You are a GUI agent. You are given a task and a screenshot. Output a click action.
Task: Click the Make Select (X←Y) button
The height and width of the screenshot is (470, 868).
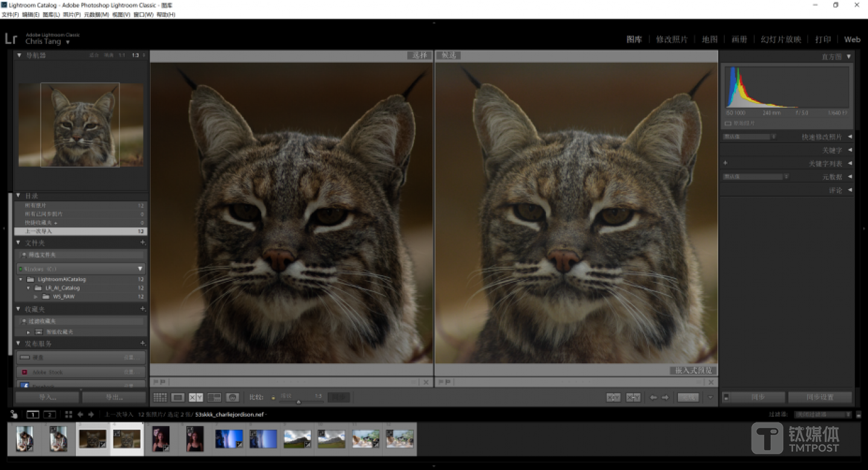(633, 398)
